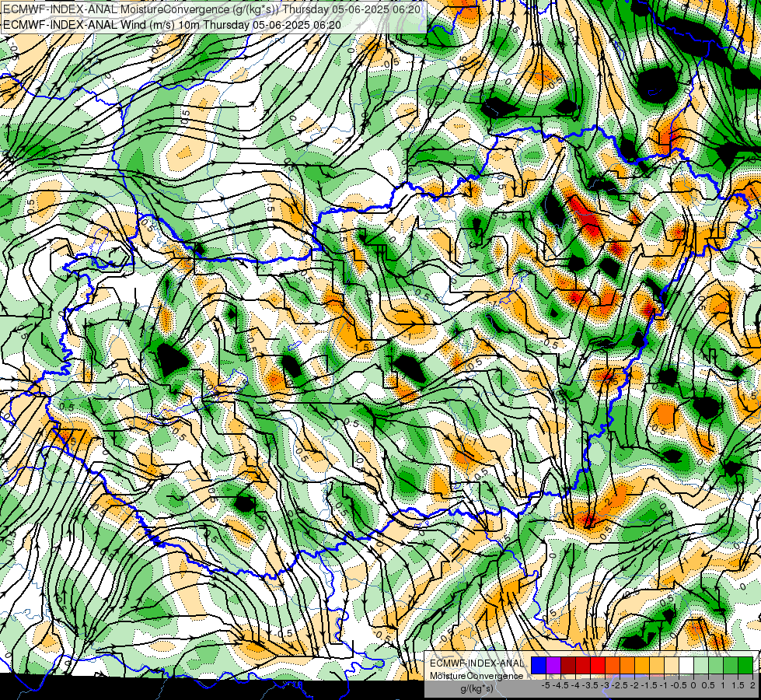Screen dimensions: 761x700
Task: Click the MoistureConvergence label in the legend
Action: (x=476, y=676)
